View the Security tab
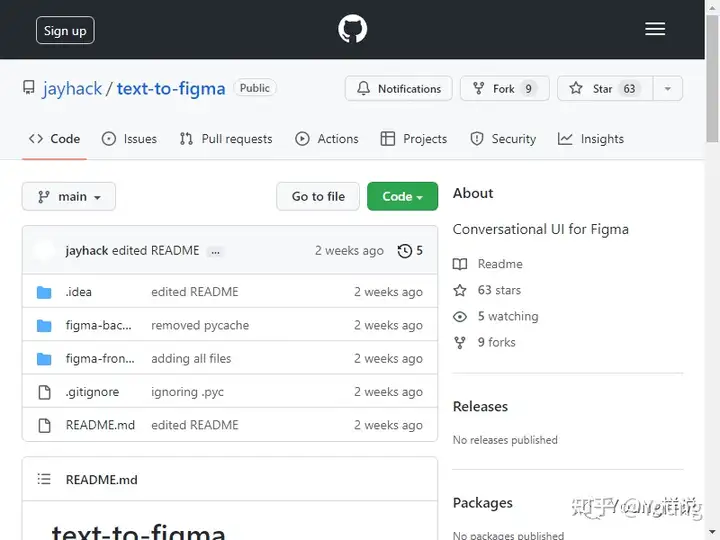720x540 pixels. [503, 139]
